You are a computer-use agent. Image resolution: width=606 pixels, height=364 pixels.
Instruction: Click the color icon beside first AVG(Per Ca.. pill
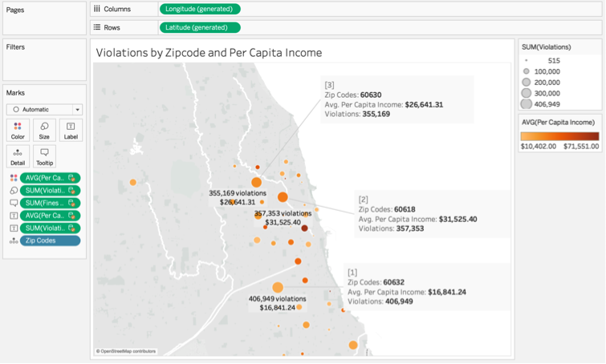pos(14,178)
